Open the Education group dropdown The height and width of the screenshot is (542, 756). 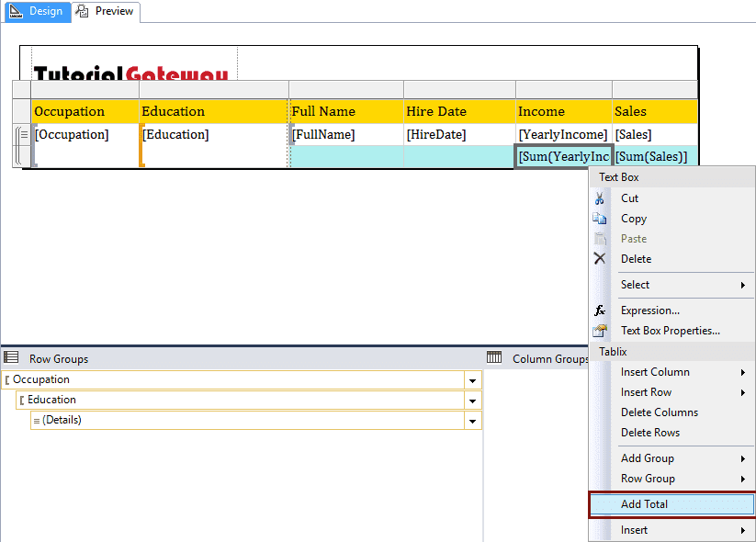point(471,400)
